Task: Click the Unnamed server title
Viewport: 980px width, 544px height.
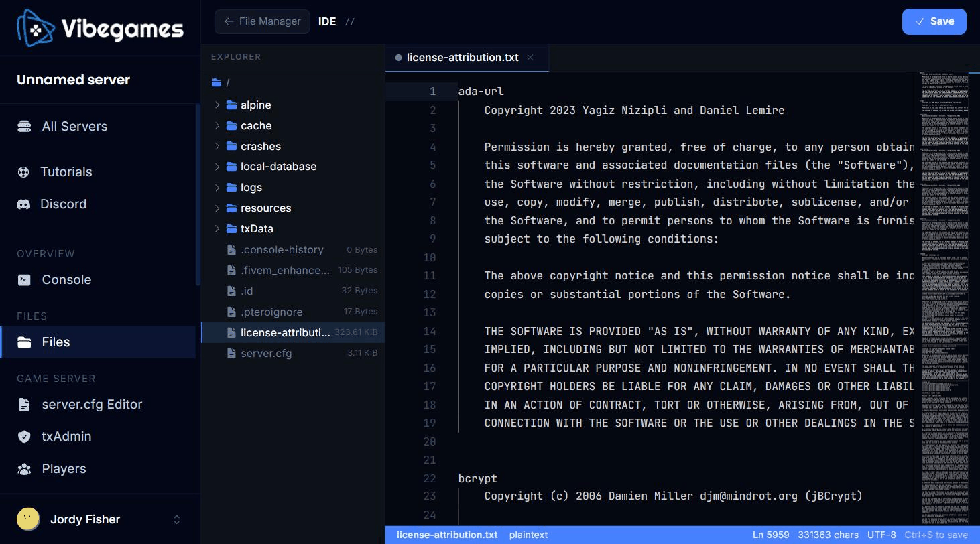Action: (x=73, y=80)
